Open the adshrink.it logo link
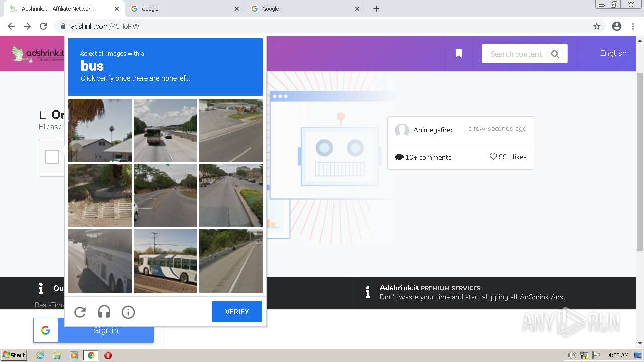Screen dimensions: 644x362 point(38,54)
